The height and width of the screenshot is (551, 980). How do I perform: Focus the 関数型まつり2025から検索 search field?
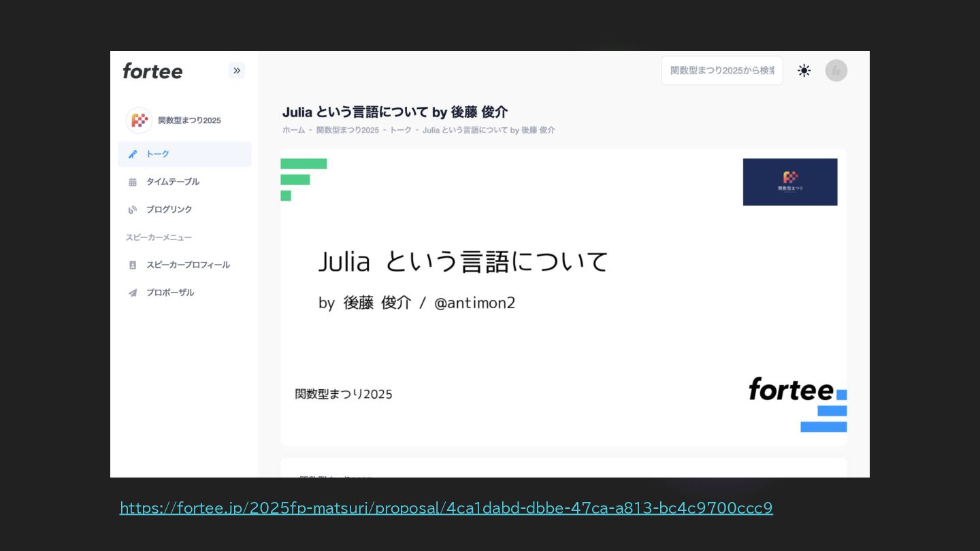click(x=722, y=71)
